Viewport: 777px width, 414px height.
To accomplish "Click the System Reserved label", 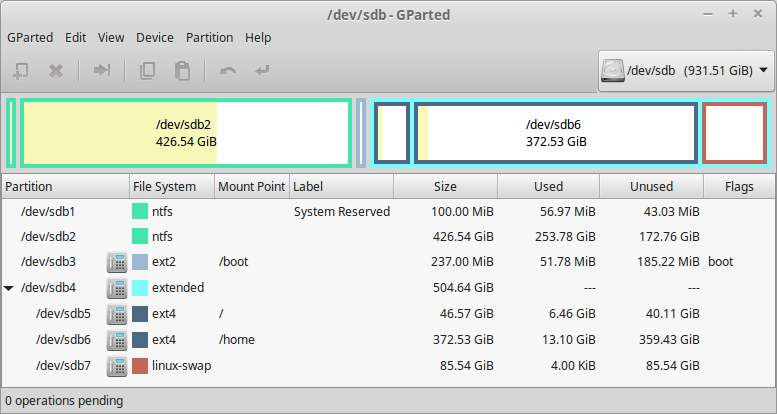I will [342, 212].
